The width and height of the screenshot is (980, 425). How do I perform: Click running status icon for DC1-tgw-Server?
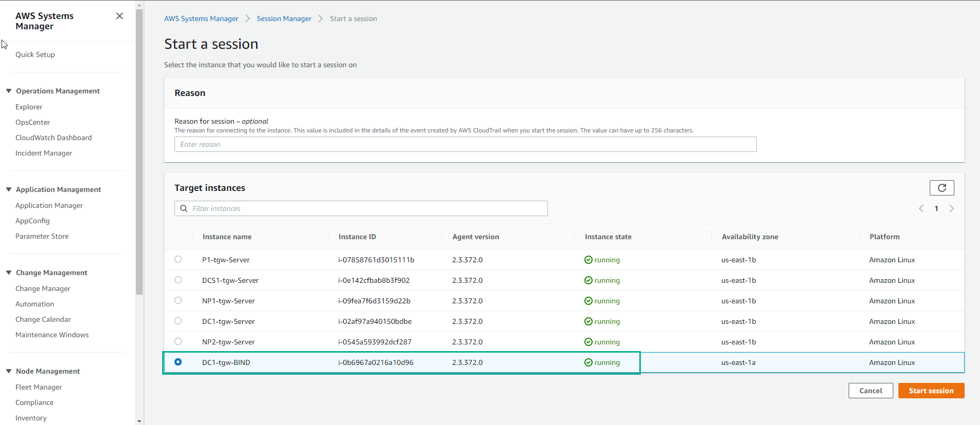point(589,321)
